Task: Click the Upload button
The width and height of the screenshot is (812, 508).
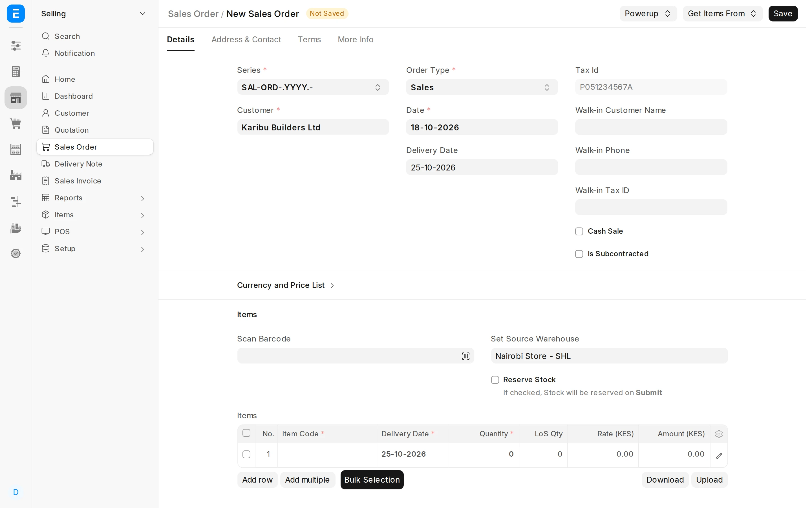Action: click(x=709, y=480)
